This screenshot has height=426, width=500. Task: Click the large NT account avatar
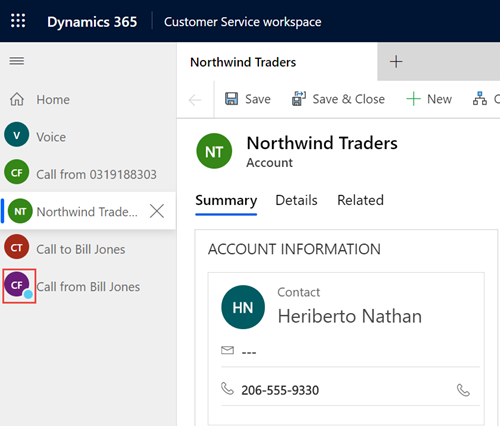pyautogui.click(x=214, y=151)
